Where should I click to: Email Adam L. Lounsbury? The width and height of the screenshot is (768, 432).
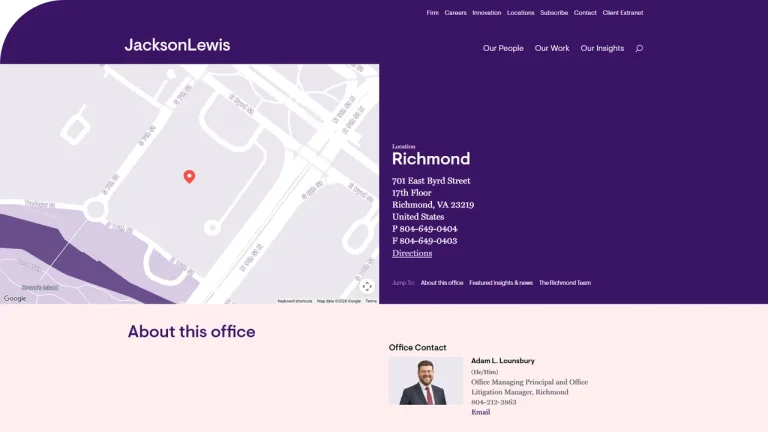(x=480, y=412)
